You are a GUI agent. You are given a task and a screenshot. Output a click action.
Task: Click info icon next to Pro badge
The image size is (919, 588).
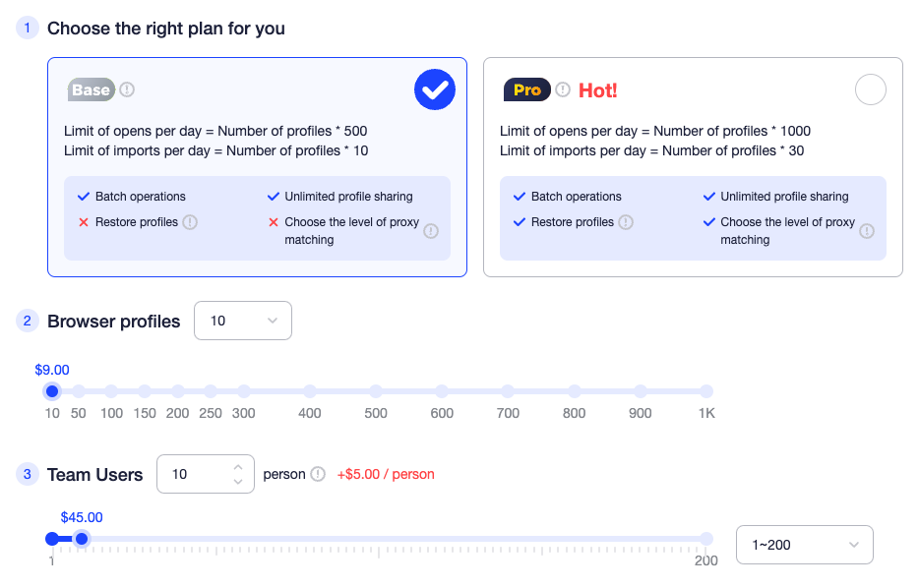tap(563, 89)
